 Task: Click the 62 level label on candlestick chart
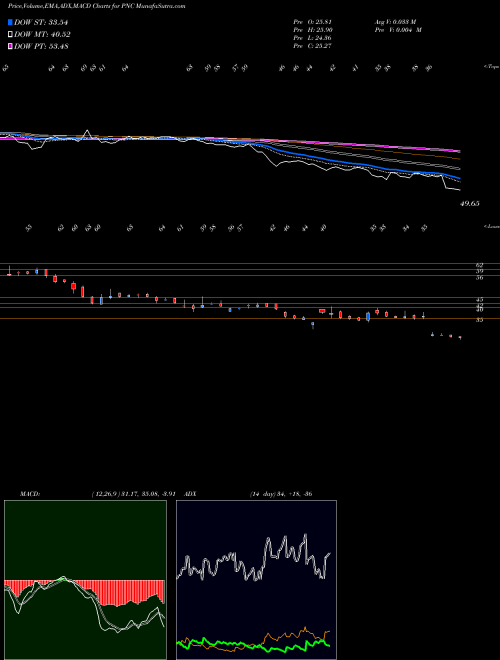pyautogui.click(x=479, y=265)
